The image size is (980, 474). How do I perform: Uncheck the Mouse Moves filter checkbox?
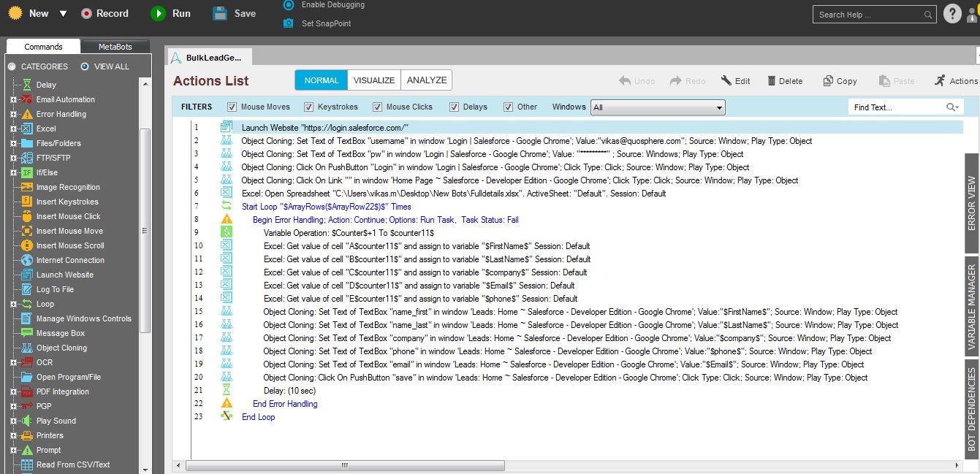click(x=232, y=107)
